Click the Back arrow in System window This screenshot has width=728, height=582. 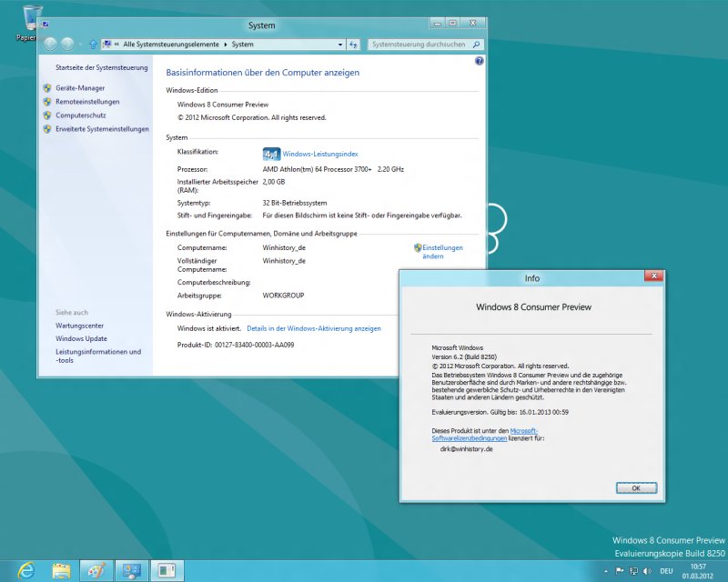point(51,44)
